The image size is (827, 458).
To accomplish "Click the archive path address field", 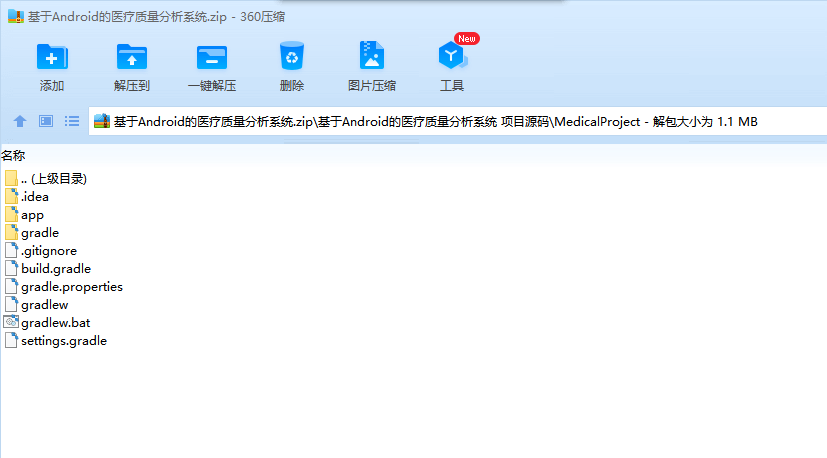I will click(x=458, y=121).
